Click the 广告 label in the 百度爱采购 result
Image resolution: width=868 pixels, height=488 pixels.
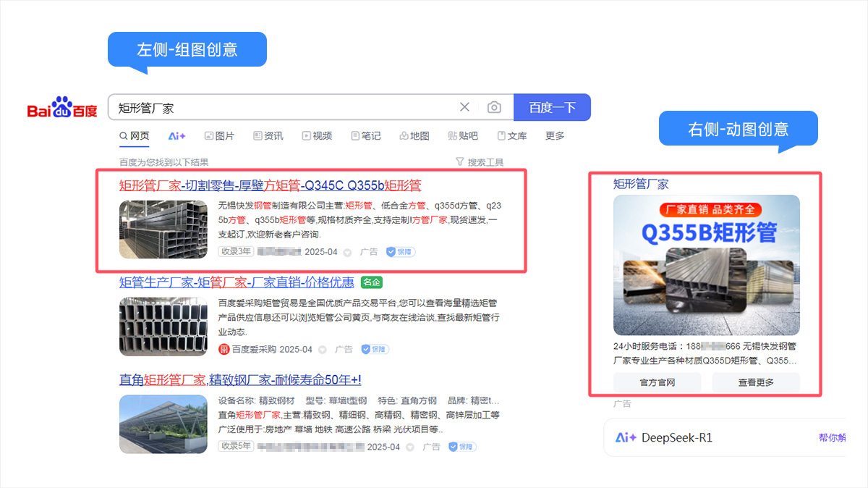[344, 350]
